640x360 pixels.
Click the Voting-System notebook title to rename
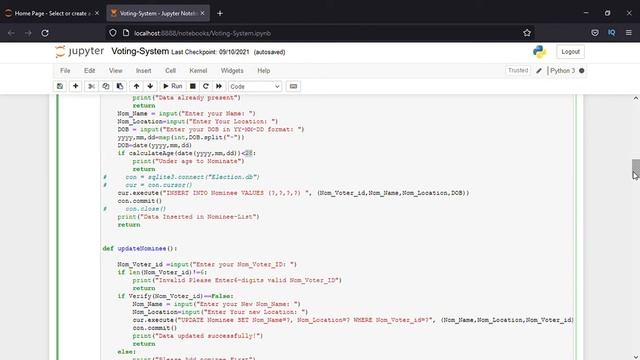(140, 51)
